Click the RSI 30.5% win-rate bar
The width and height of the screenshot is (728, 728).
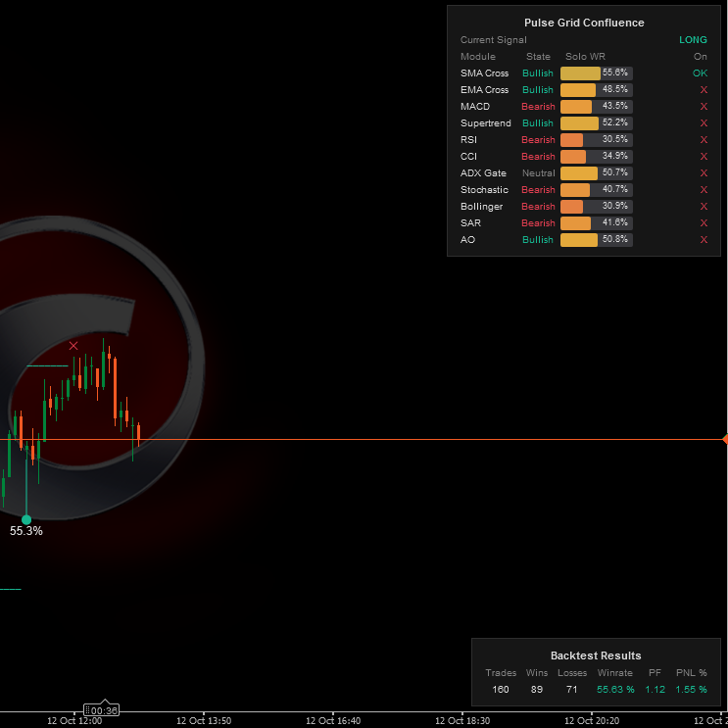coord(596,140)
